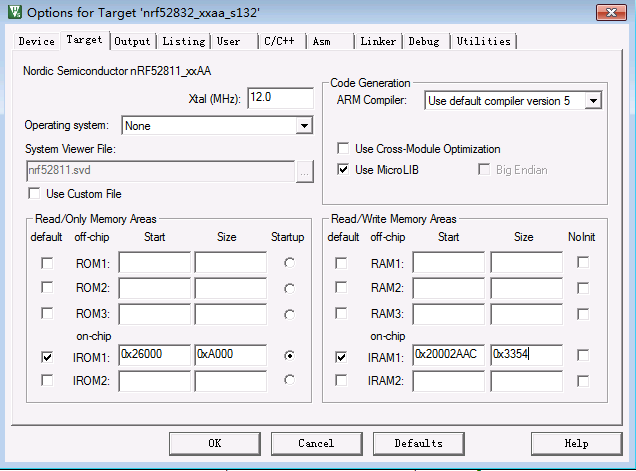Click the RAM3 Start field
The image size is (636, 471).
pos(449,314)
